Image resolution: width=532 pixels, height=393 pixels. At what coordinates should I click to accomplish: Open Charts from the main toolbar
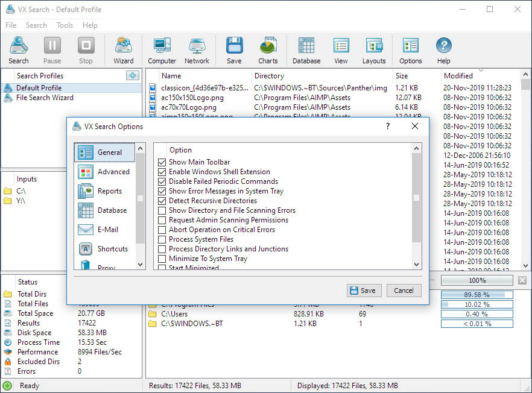[x=268, y=50]
